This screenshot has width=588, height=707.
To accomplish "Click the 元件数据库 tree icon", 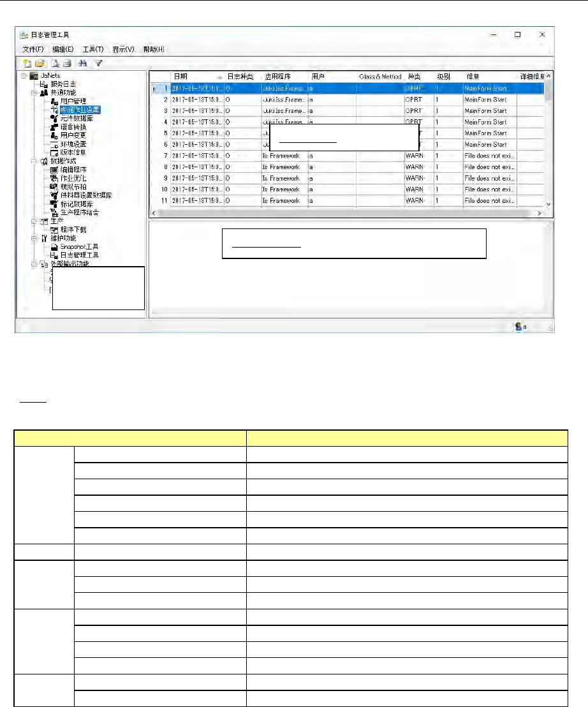I will click(x=54, y=119).
